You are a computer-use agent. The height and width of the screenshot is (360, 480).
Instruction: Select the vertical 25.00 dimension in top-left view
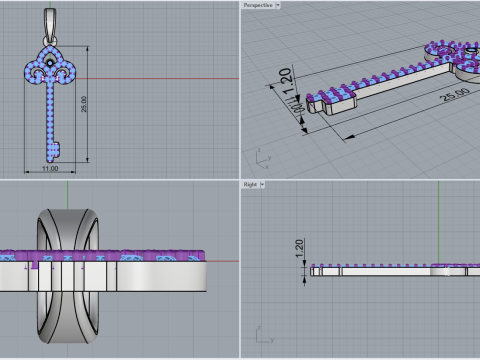(84, 104)
